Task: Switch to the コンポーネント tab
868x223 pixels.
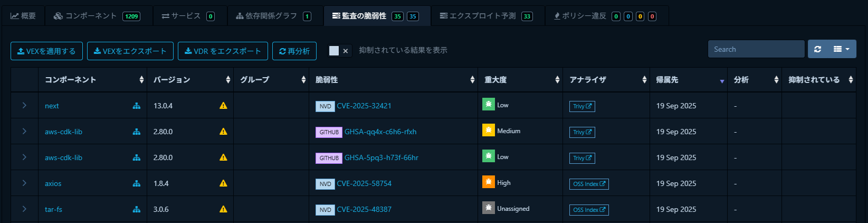Action: [97, 16]
